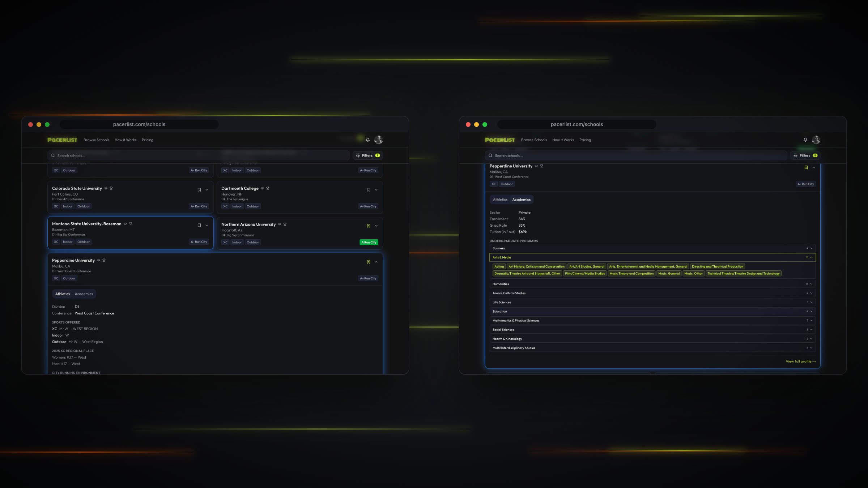
Task: Collapse Pepperdine card in left window
Action: (376, 262)
